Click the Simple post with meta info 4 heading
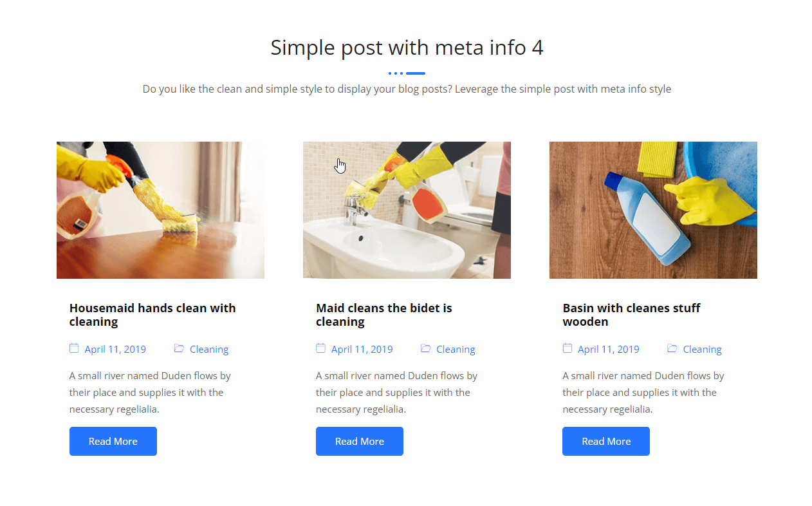 [407, 48]
